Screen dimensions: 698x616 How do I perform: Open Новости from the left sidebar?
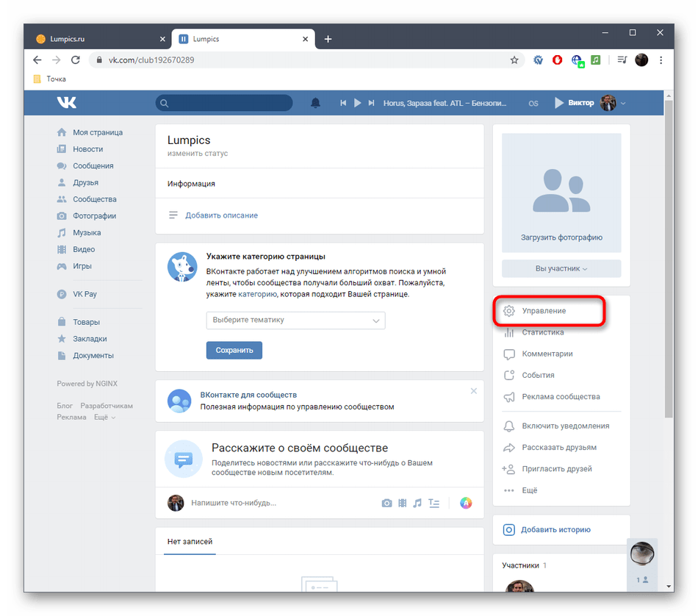(87, 148)
